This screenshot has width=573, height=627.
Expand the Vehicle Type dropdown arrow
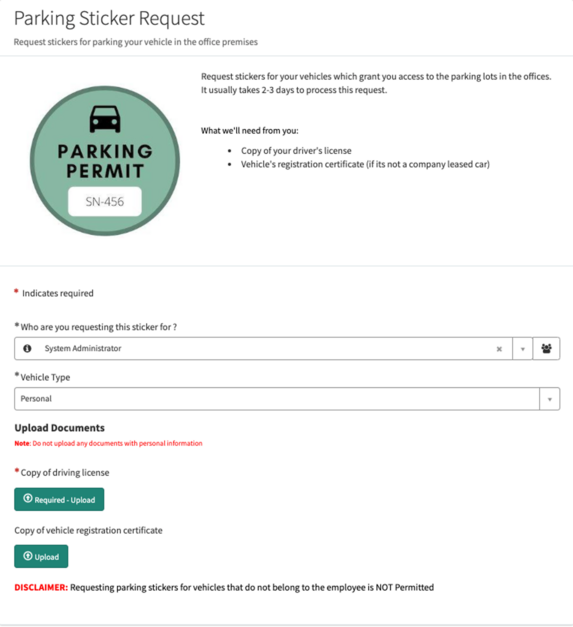(549, 399)
